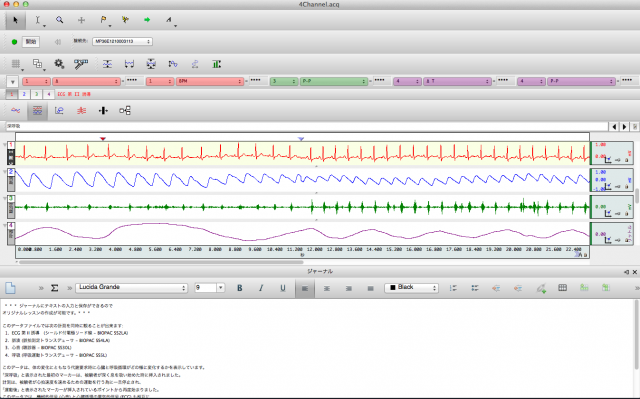640x399 pixels.
Task: Click the green arrow toolbar icon
Action: coord(147,20)
